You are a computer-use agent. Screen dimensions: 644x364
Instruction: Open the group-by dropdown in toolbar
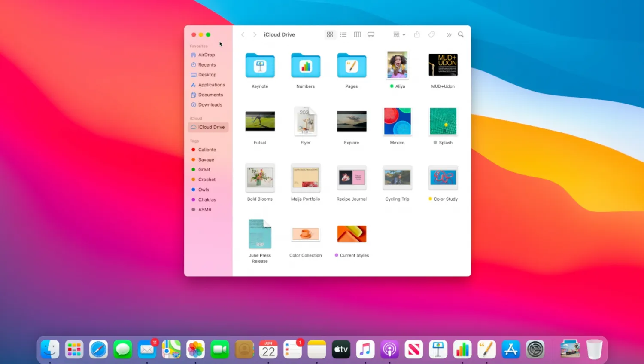point(399,34)
